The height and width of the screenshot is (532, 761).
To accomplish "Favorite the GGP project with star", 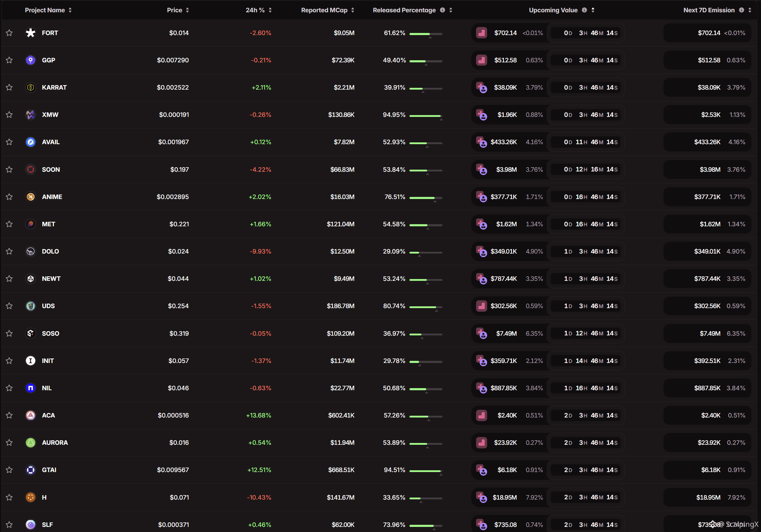I will pyautogui.click(x=9, y=60).
